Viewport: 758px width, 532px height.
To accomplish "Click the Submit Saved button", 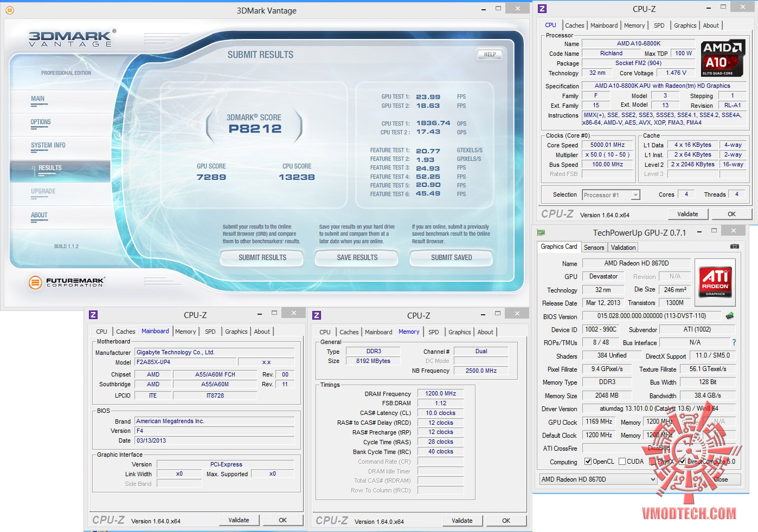I will click(x=451, y=258).
